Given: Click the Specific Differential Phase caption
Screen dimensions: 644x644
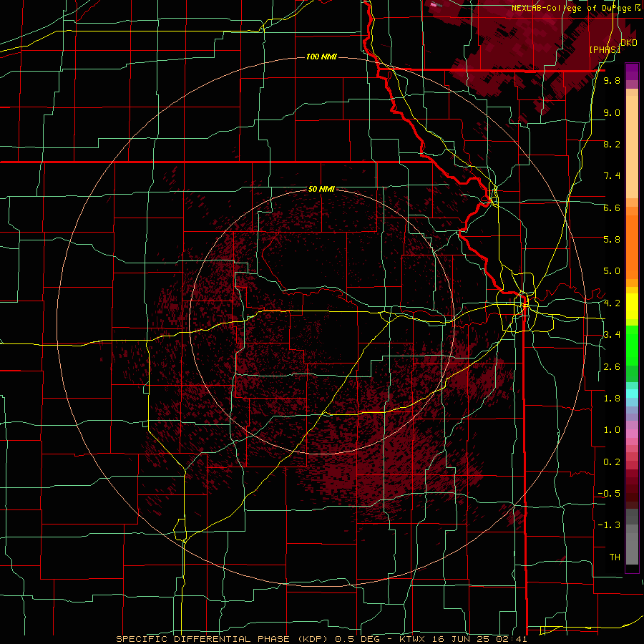Looking at the screenshot, I should point(321,639).
